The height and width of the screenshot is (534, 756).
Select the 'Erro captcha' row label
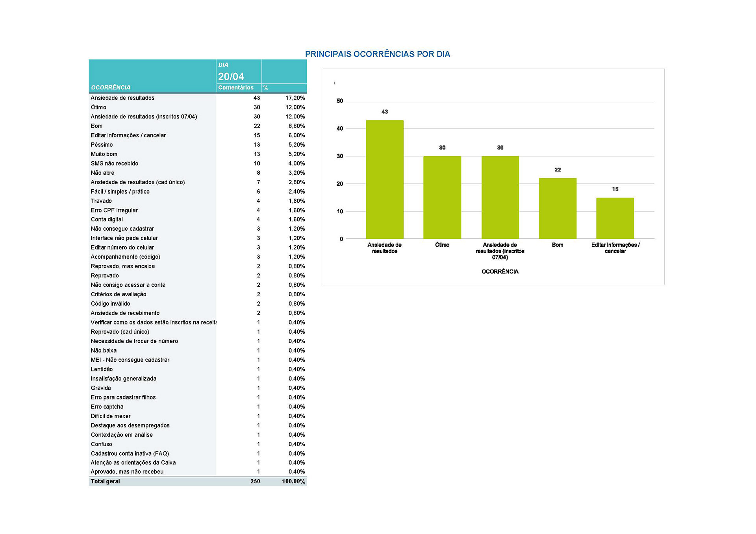107,407
